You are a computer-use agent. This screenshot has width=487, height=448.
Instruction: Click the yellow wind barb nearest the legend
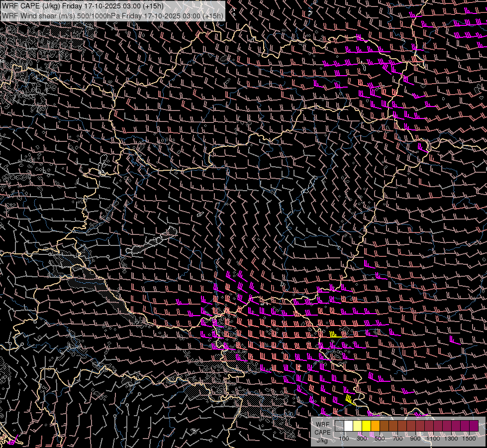(350, 400)
